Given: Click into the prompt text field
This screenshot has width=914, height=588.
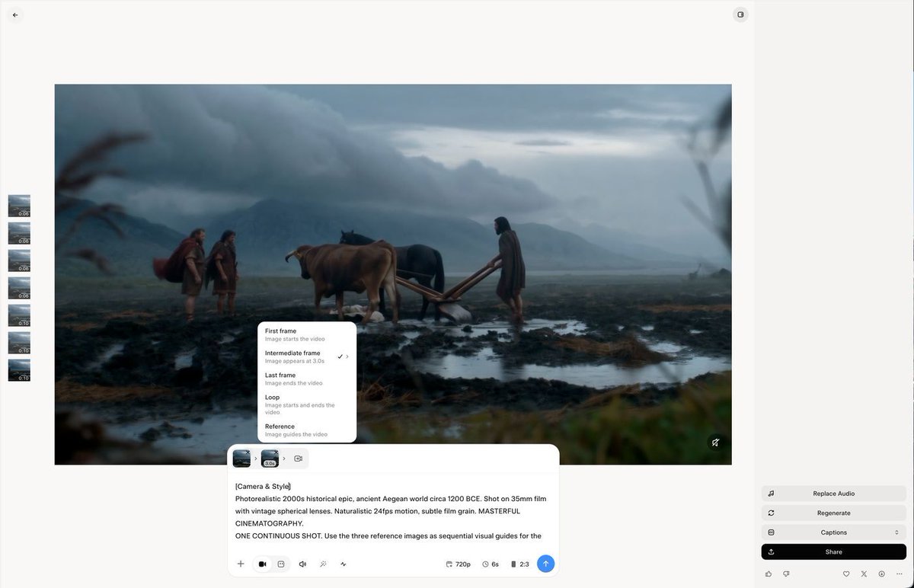Looking at the screenshot, I should (393, 511).
